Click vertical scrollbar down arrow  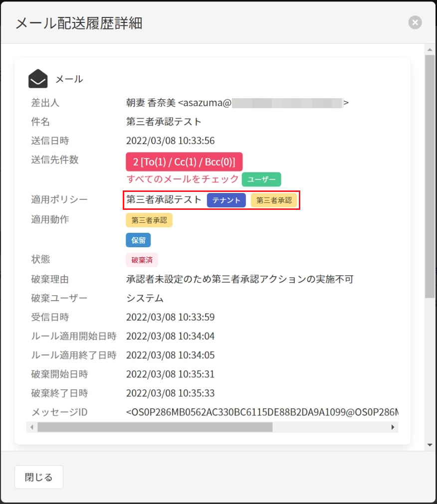pos(429,445)
